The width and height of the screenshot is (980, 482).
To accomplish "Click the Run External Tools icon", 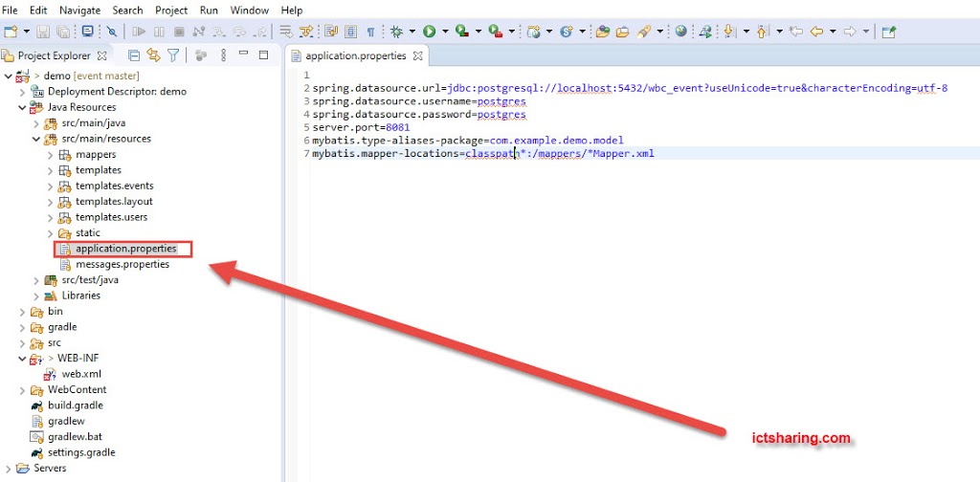I will tap(495, 32).
